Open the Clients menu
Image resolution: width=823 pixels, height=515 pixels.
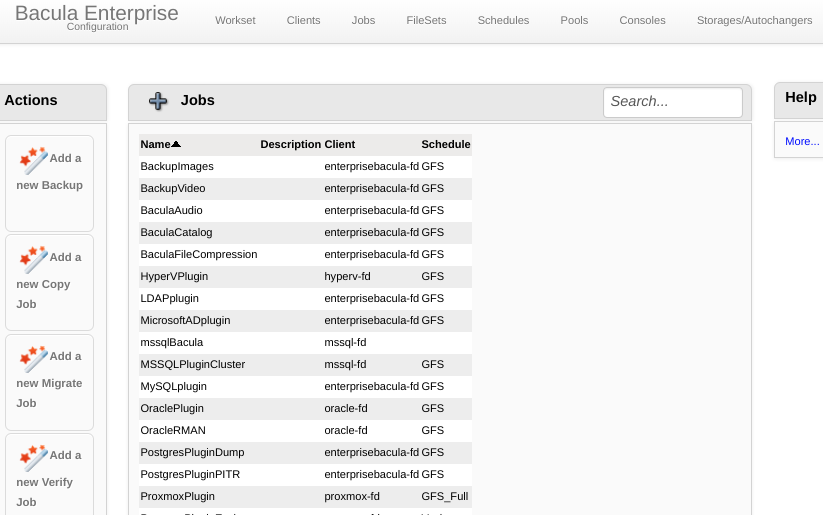tap(303, 20)
